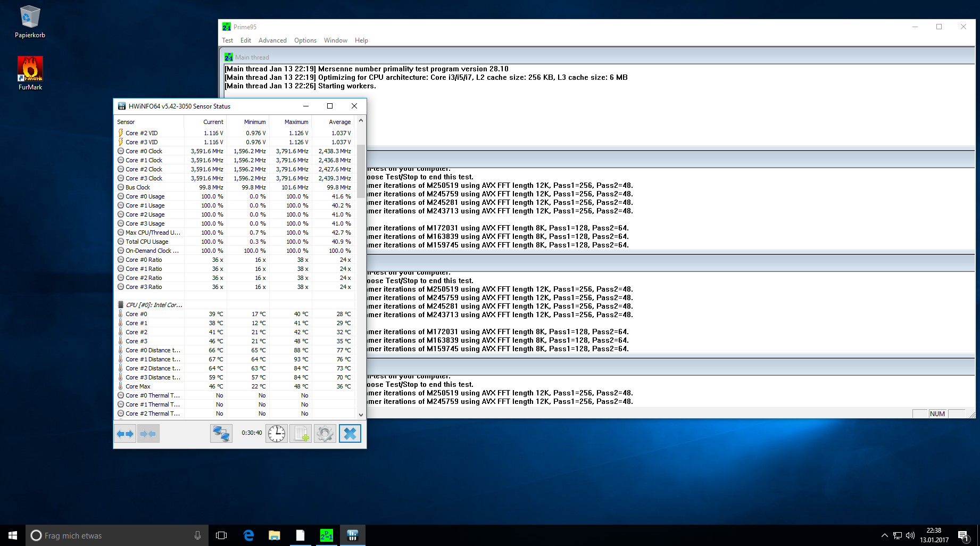Select the 'Core Max' temperature row

tap(235, 386)
